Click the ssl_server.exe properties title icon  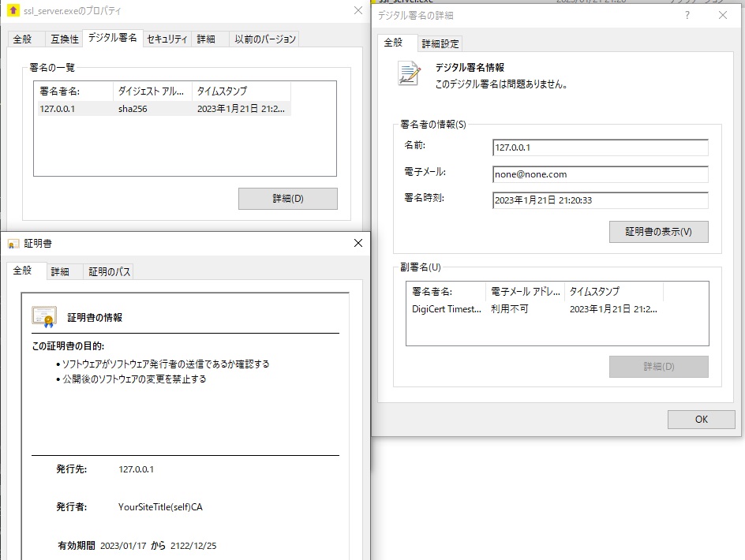13,10
